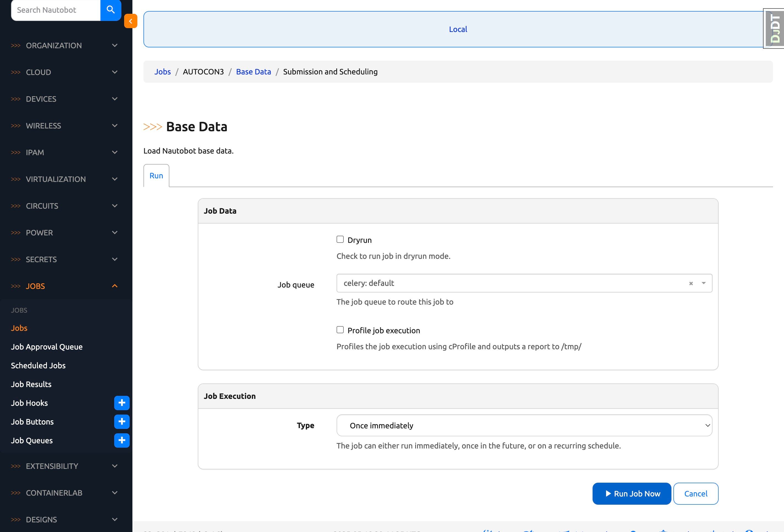Screen dimensions: 784x532
Task: Clear the selected celery job queue
Action: (x=690, y=284)
